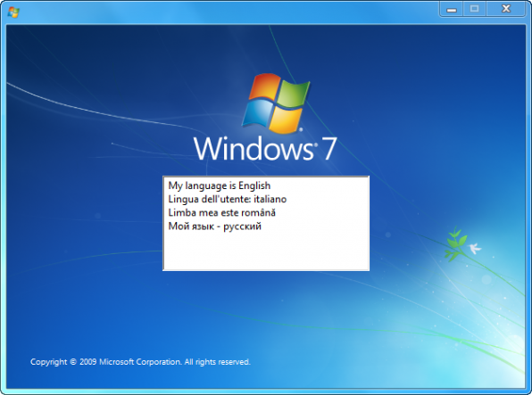
Task: Click the "Windows" wordmark text
Action: 254,149
